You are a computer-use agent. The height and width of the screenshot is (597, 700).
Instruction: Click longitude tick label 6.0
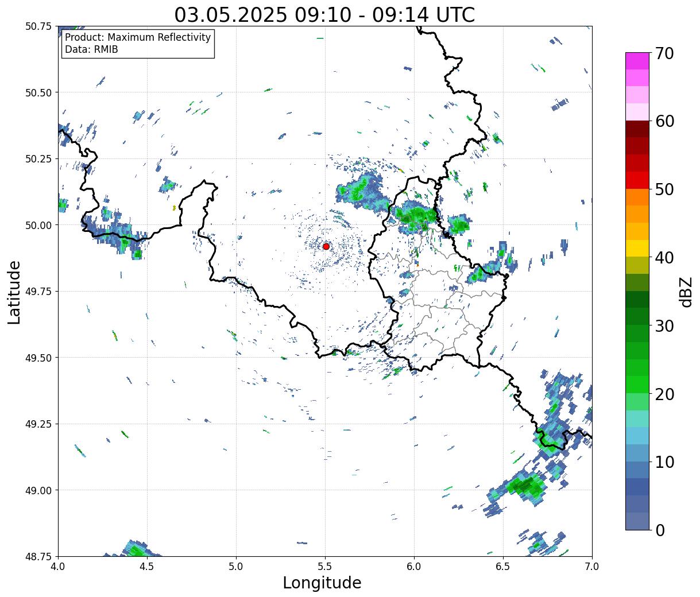pyautogui.click(x=414, y=567)
